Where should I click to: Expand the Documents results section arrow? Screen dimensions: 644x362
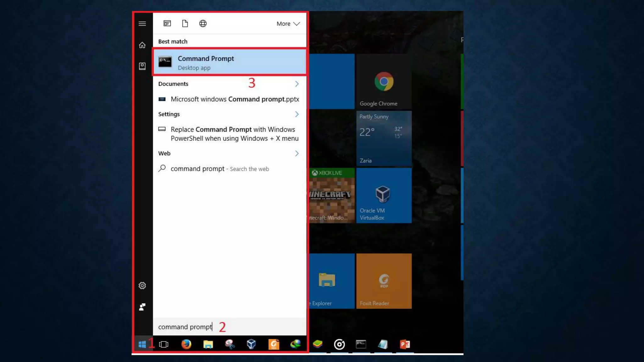pos(297,84)
